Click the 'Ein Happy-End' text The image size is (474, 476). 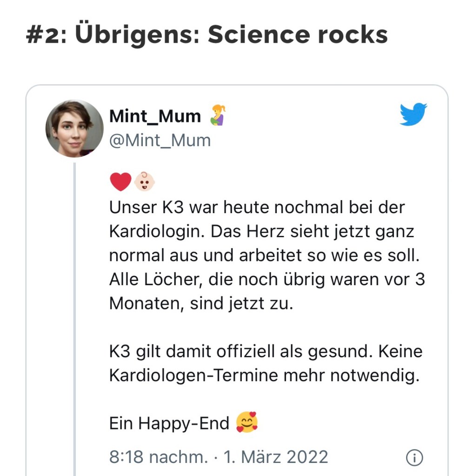(x=169, y=423)
